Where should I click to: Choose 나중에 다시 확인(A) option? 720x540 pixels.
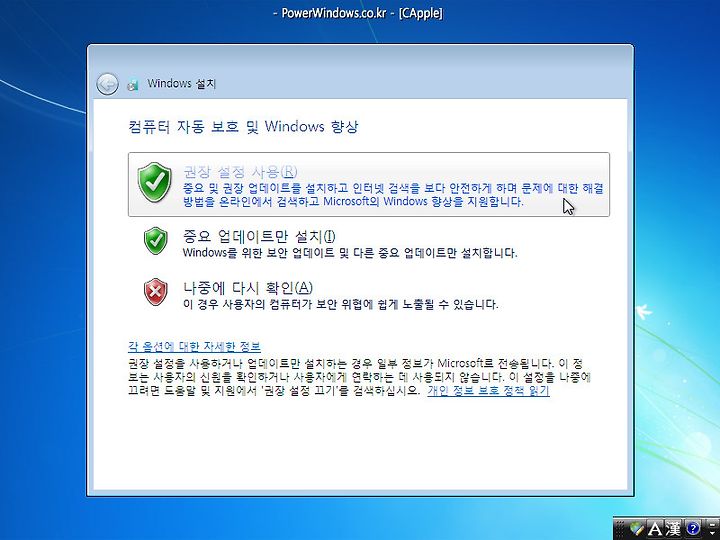pyautogui.click(x=248, y=288)
